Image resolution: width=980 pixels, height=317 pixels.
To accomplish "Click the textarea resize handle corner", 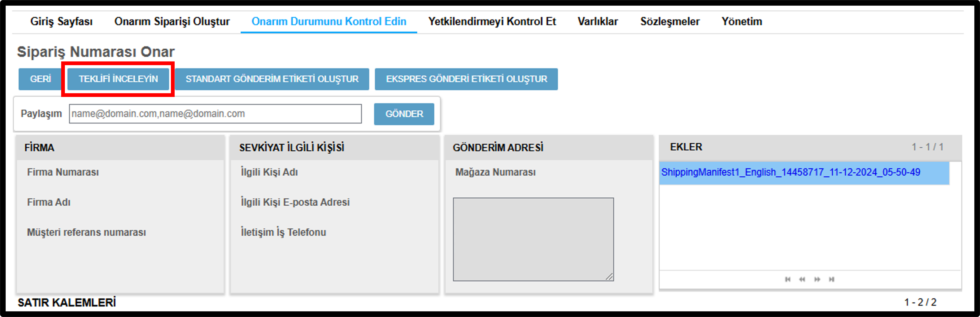I will tap(609, 277).
